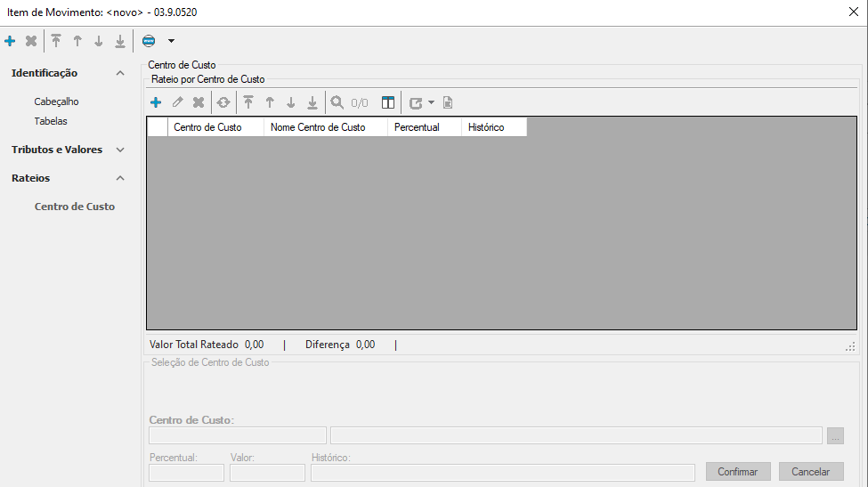Image resolution: width=868 pixels, height=487 pixels.
Task: Open the Cabeçalho page in the sidebar
Action: point(56,101)
